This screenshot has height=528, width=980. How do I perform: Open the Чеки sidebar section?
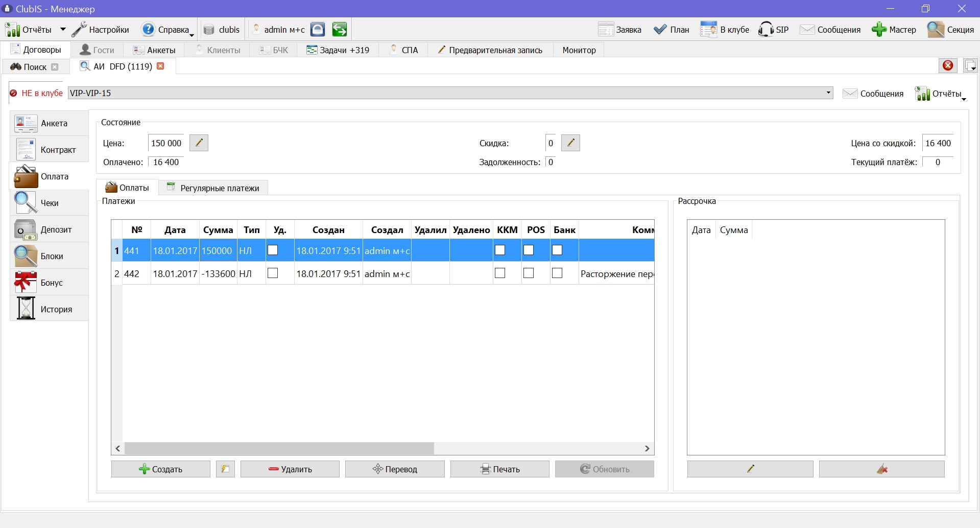click(x=49, y=203)
